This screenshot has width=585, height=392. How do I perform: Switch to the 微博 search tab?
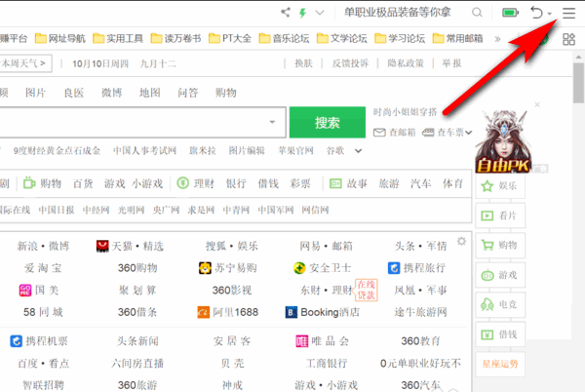(111, 93)
